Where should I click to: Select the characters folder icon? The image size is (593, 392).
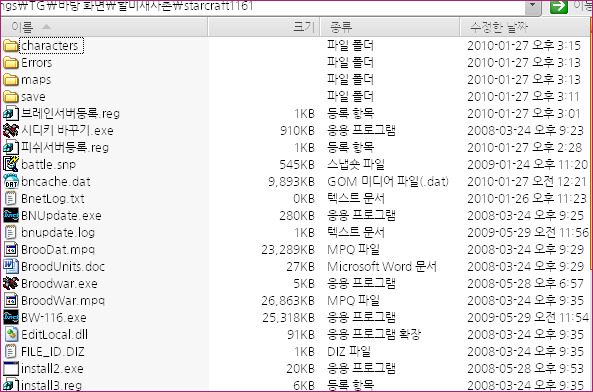click(x=11, y=46)
